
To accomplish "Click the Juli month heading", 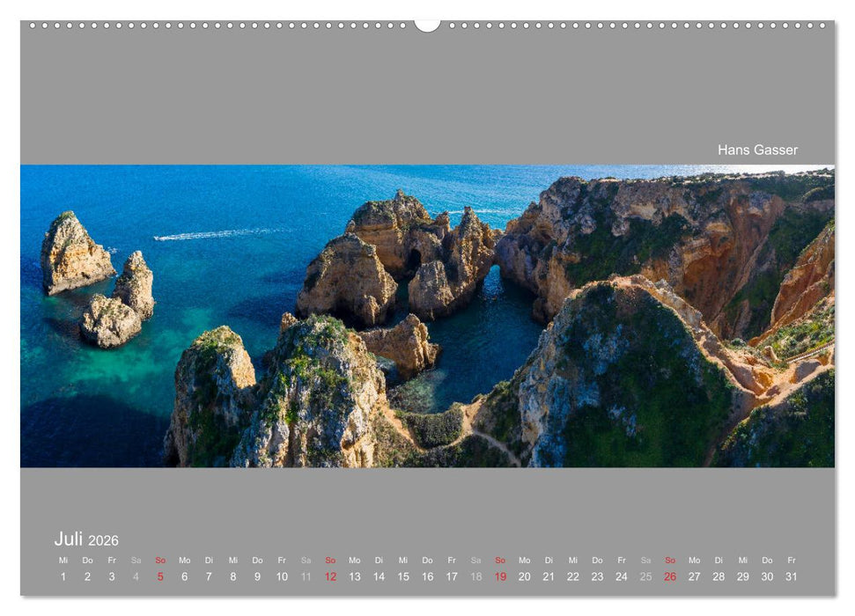I will 69,539.
